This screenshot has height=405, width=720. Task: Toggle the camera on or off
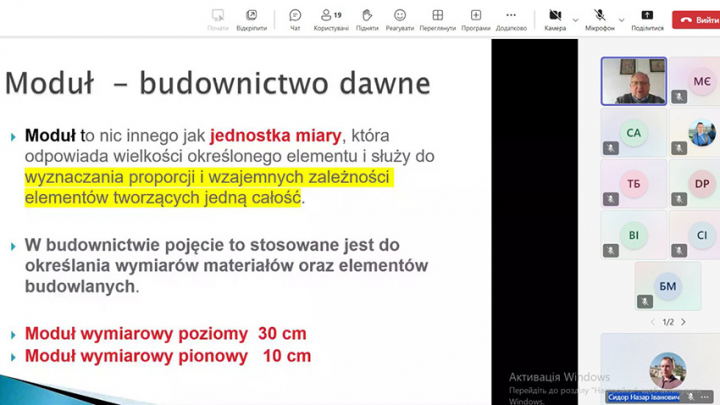pos(555,18)
